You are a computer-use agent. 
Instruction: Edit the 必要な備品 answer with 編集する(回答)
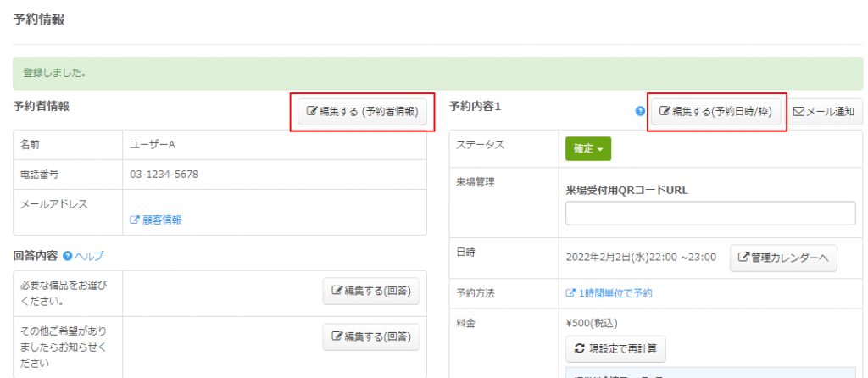click(371, 292)
